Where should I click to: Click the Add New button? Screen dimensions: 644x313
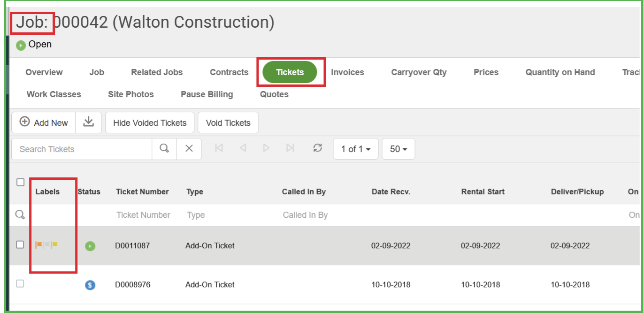pyautogui.click(x=44, y=122)
